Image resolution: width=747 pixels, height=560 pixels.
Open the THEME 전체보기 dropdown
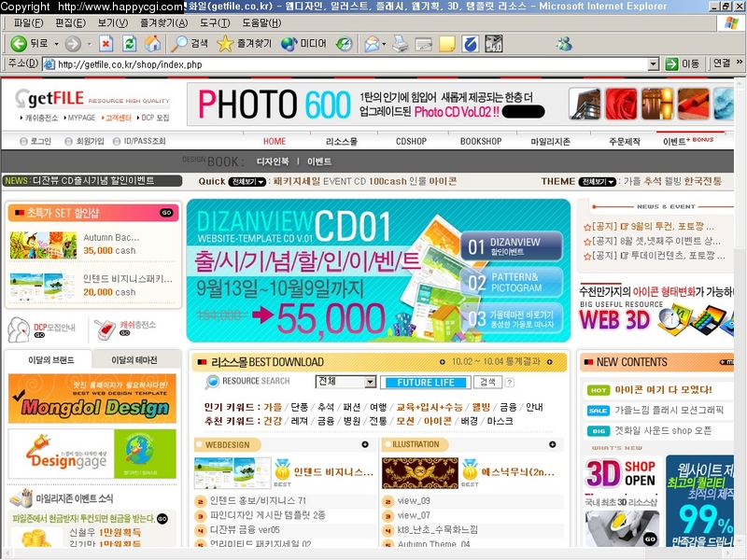coord(597,182)
